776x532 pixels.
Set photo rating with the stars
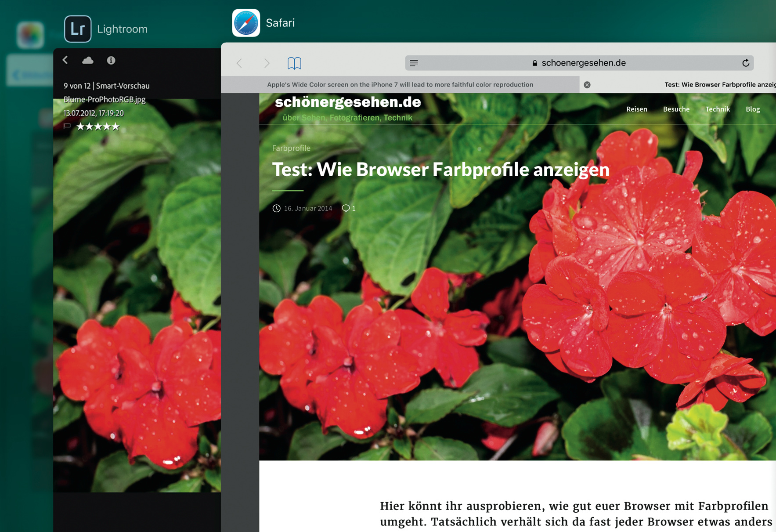pyautogui.click(x=98, y=127)
